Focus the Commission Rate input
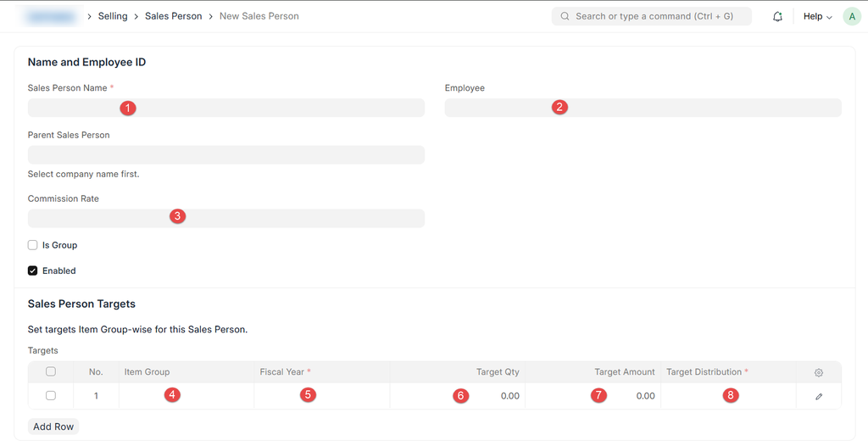The image size is (868, 446). coord(225,218)
